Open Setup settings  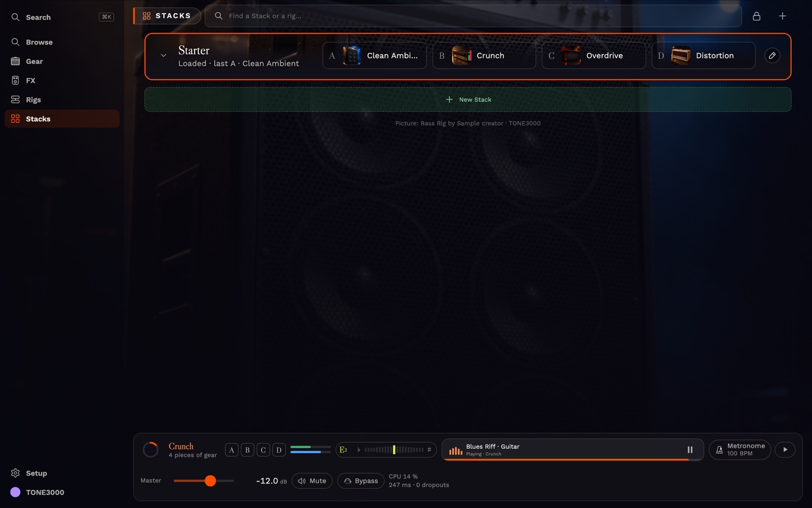coord(62,473)
